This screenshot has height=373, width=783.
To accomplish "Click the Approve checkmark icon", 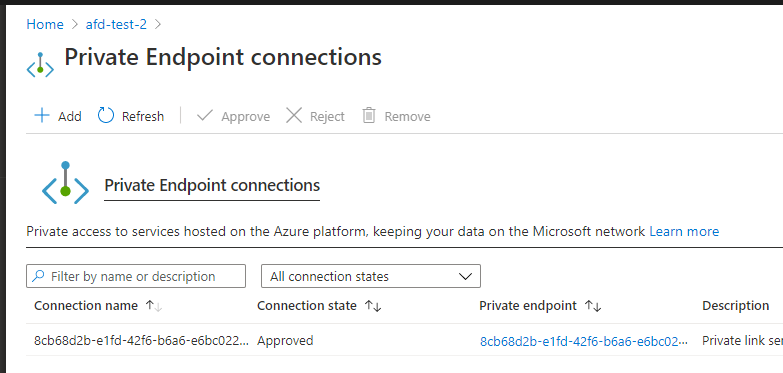I will point(205,116).
